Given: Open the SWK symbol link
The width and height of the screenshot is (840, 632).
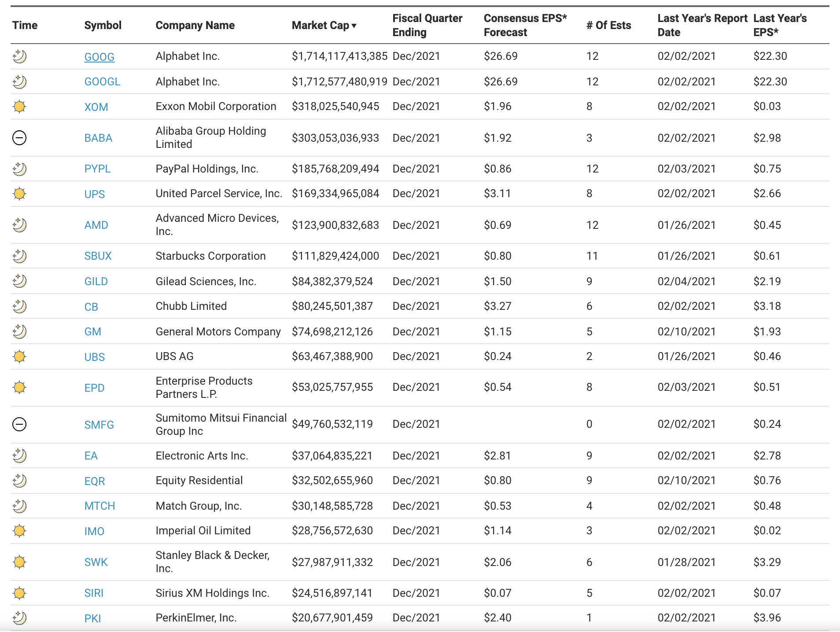Looking at the screenshot, I should click(x=96, y=562).
